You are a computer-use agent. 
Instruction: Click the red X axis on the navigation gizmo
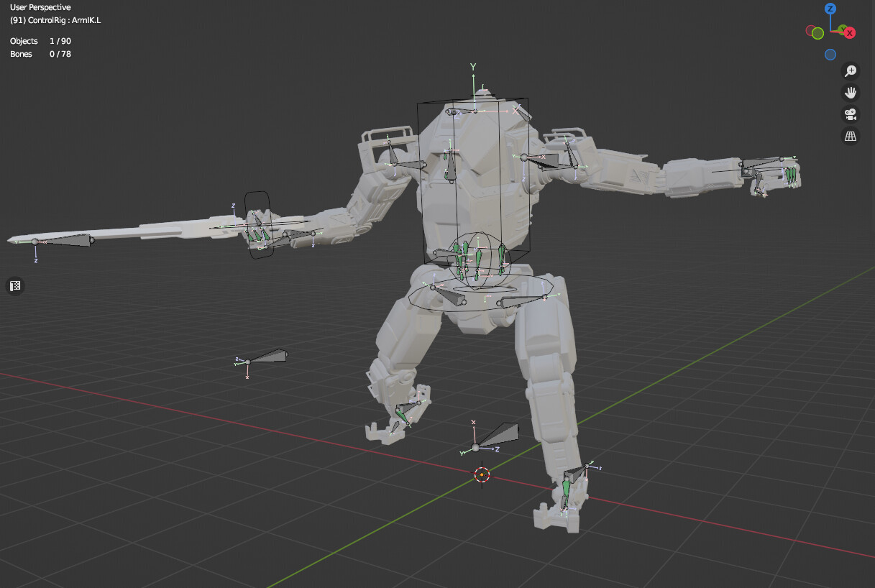(848, 32)
